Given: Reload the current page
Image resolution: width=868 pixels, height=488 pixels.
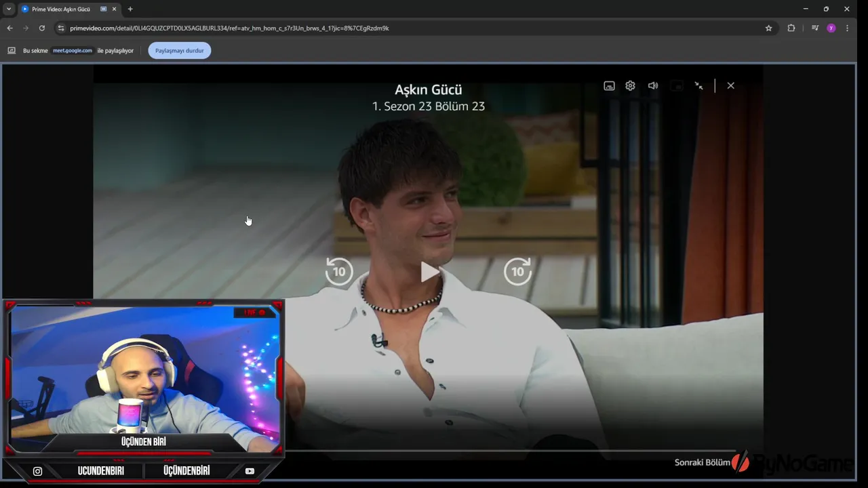Looking at the screenshot, I should coord(42,28).
